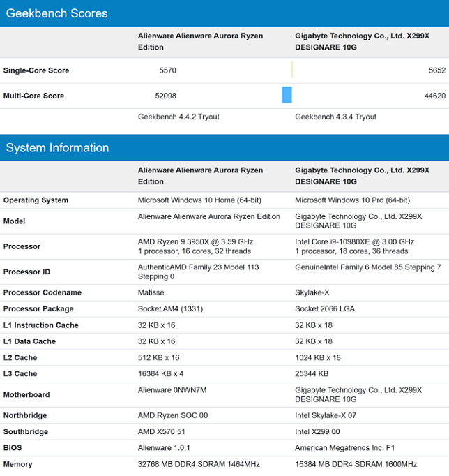This screenshot has height=476, width=449.
Task: Select the Single-Core Score label
Action: pyautogui.click(x=36, y=70)
